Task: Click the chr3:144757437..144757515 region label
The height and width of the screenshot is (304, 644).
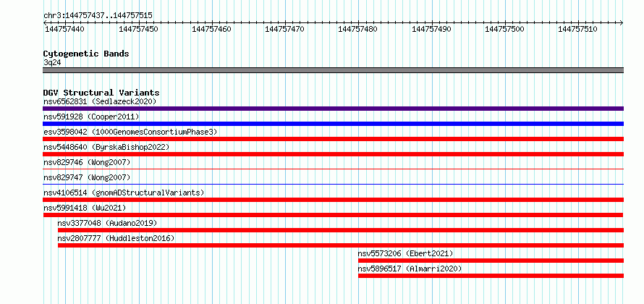Action: coord(98,16)
